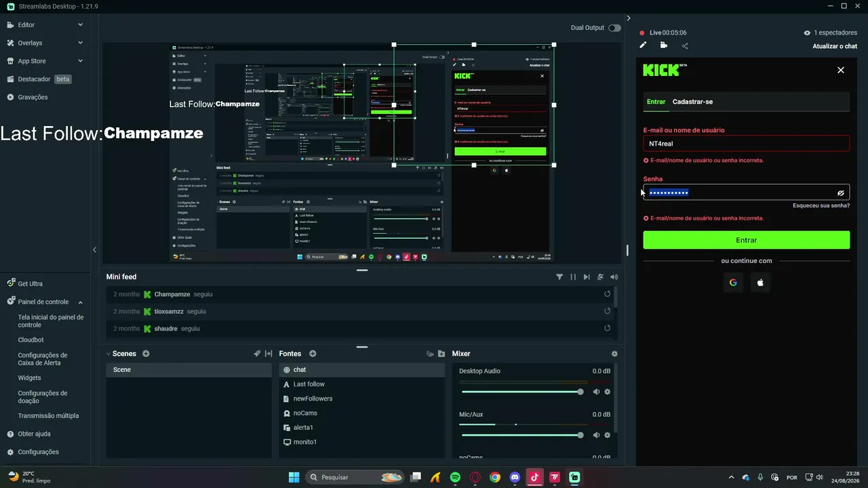
Task: Adjust the Mic/Aux volume slider
Action: click(x=521, y=435)
